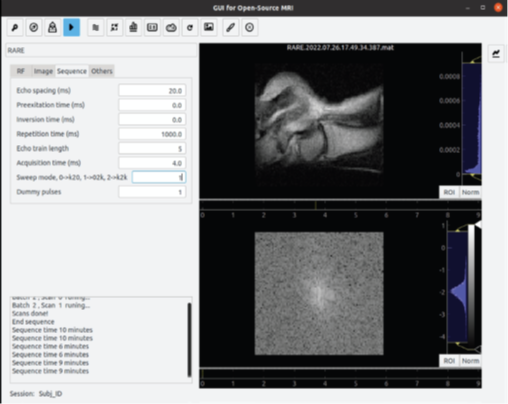Click Norm button under the k-space image
The height and width of the screenshot is (404, 508).
tap(470, 361)
